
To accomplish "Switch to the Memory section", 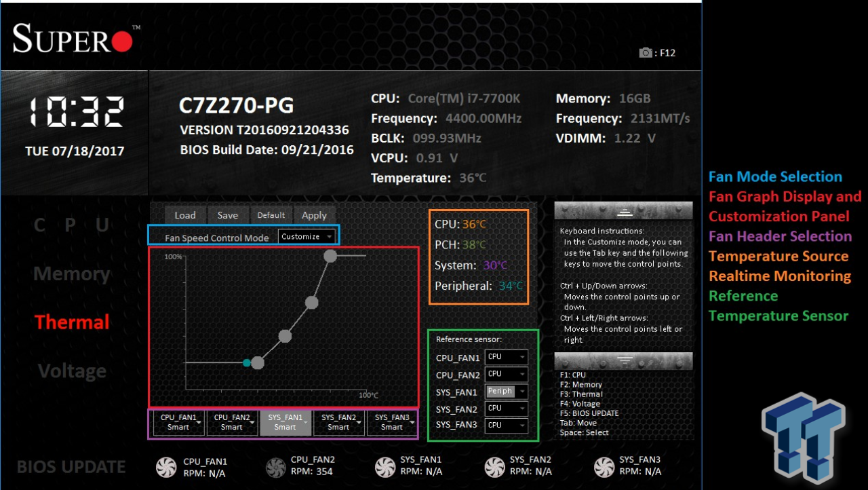I will coord(72,274).
